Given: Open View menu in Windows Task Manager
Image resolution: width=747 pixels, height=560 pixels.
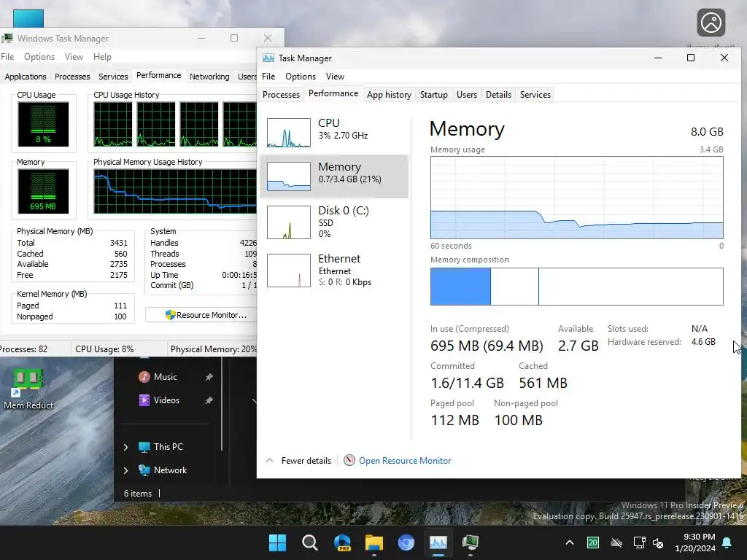Looking at the screenshot, I should coord(74,57).
